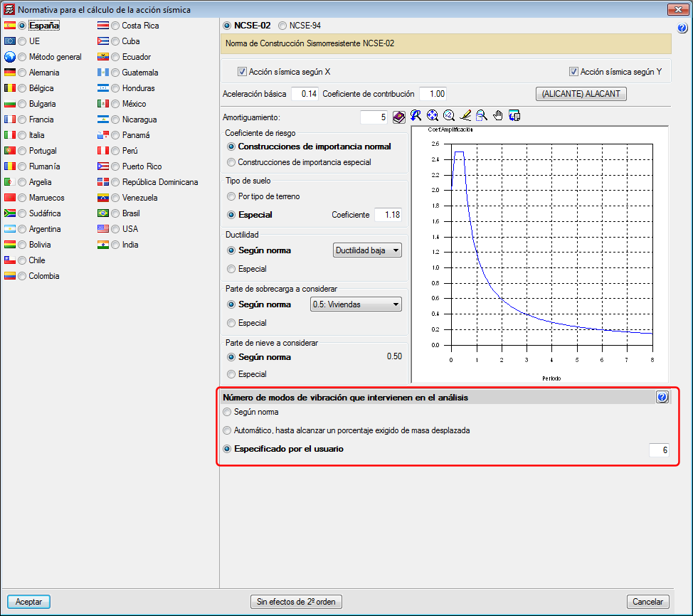Click the soil Coeficiente 1.18 field

pos(388,215)
